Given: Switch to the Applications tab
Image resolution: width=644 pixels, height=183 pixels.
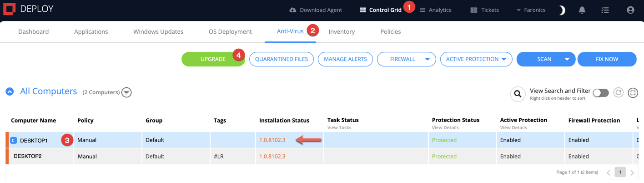Looking at the screenshot, I should coord(91,32).
